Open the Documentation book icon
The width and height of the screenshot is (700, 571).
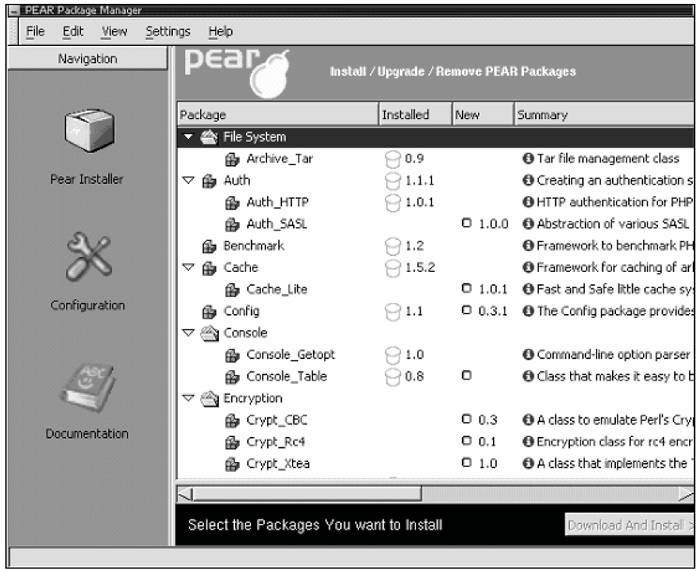88,387
